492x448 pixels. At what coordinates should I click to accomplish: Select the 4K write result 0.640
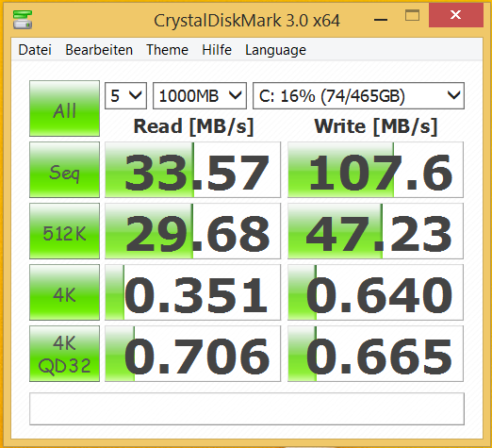pos(375,292)
